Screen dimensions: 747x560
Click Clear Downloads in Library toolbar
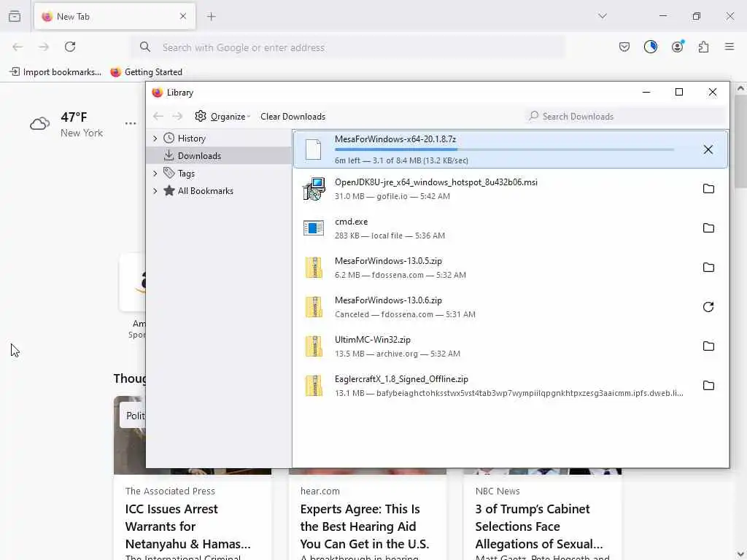coord(293,117)
